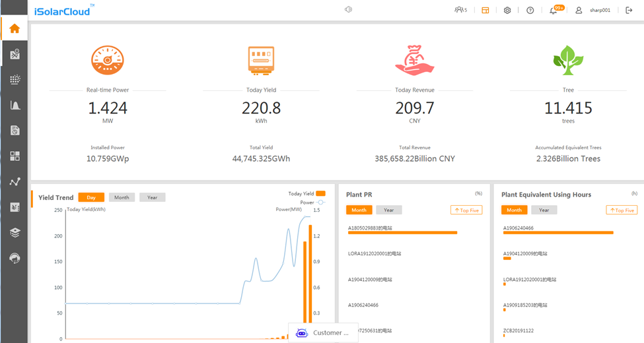Open the help question mark icon
Viewport: 644px width, 343px height.
[x=530, y=11]
